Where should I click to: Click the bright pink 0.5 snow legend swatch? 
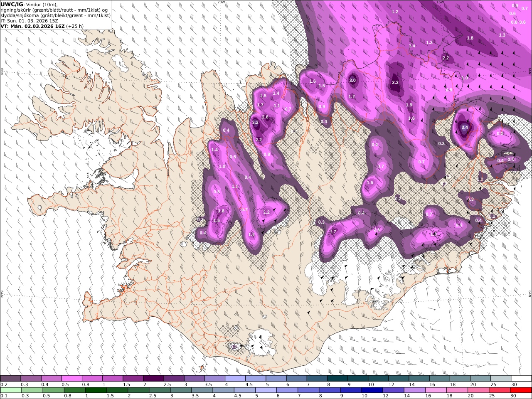[71, 379]
